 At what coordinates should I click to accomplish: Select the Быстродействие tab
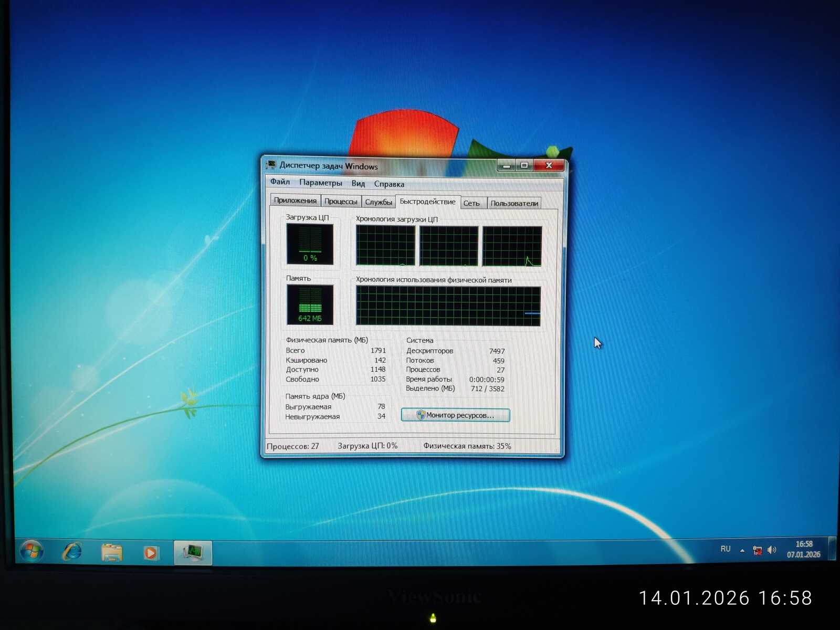(x=427, y=202)
